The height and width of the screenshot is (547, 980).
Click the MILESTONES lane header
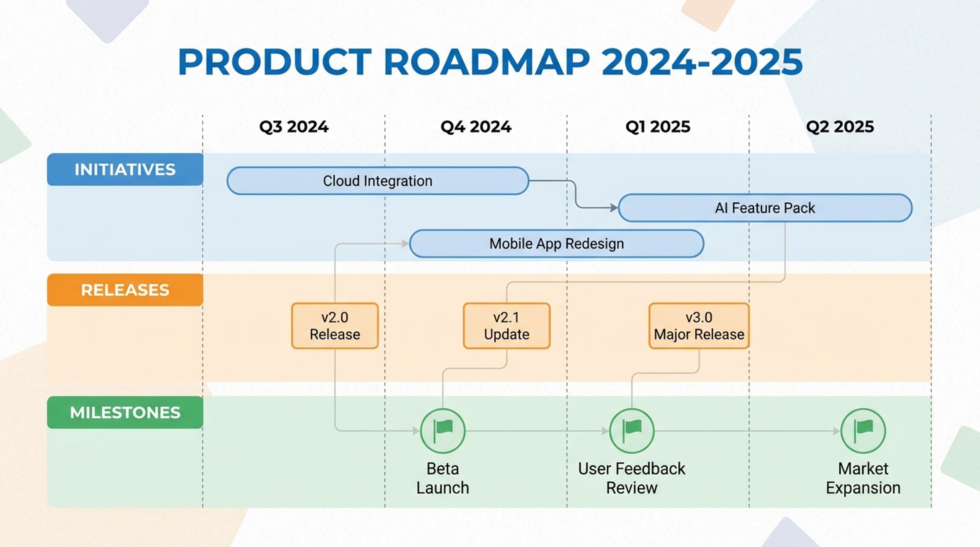click(125, 413)
